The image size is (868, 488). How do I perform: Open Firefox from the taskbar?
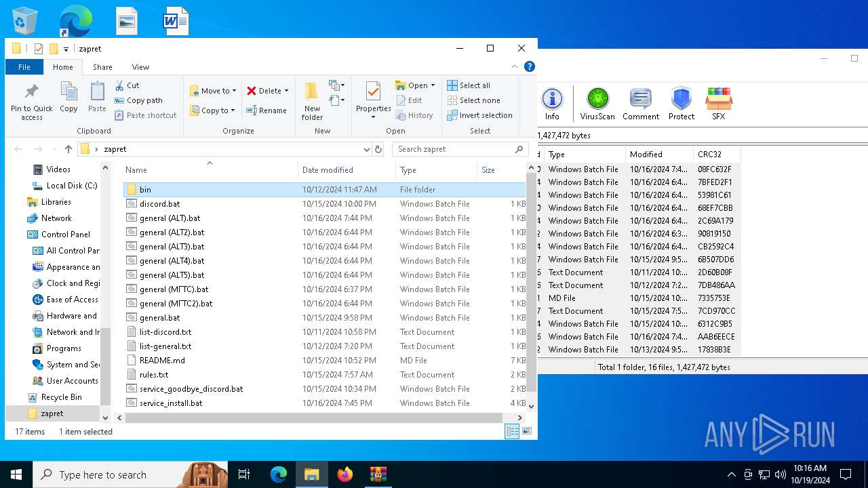(x=345, y=474)
